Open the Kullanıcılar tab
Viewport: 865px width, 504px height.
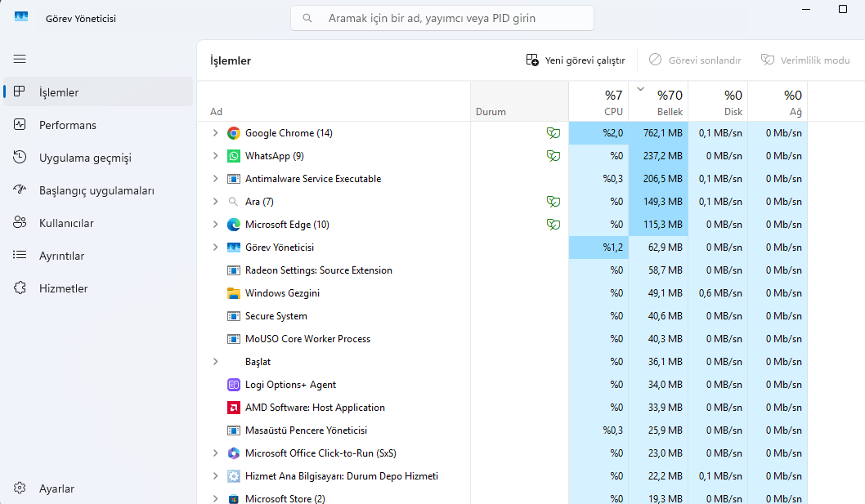coord(98,223)
